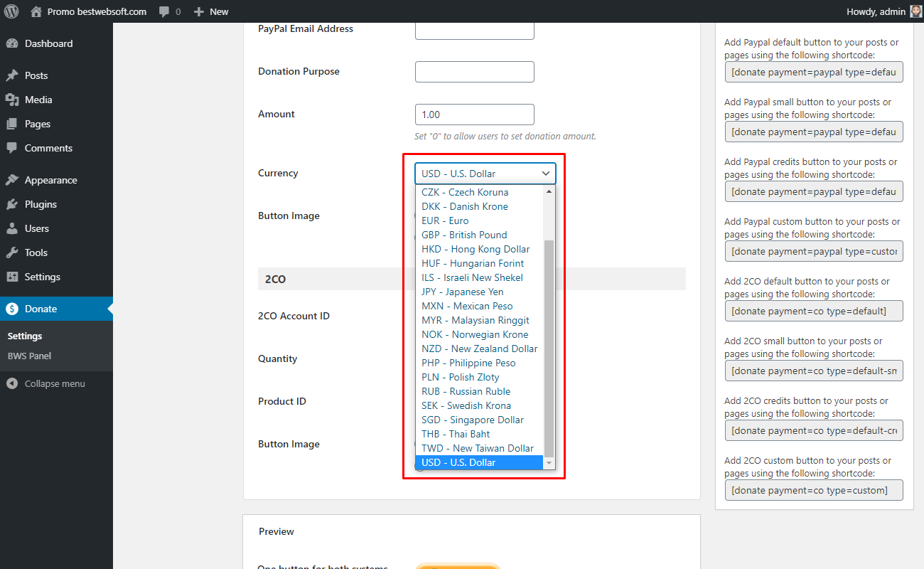This screenshot has width=924, height=569.
Task: Choose JPY - Japanese Yen
Action: click(480, 292)
